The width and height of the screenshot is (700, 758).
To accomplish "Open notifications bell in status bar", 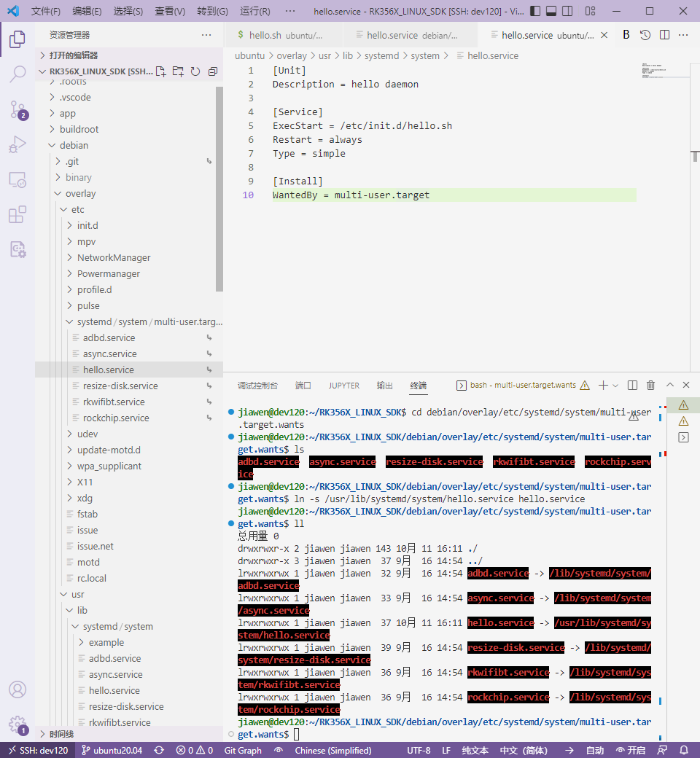I will [x=683, y=750].
